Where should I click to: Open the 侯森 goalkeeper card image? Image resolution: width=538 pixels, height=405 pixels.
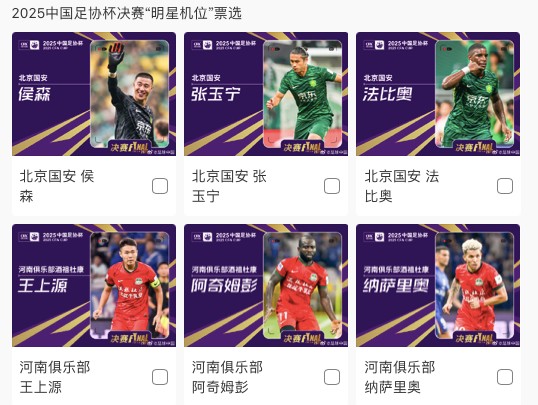(x=94, y=94)
